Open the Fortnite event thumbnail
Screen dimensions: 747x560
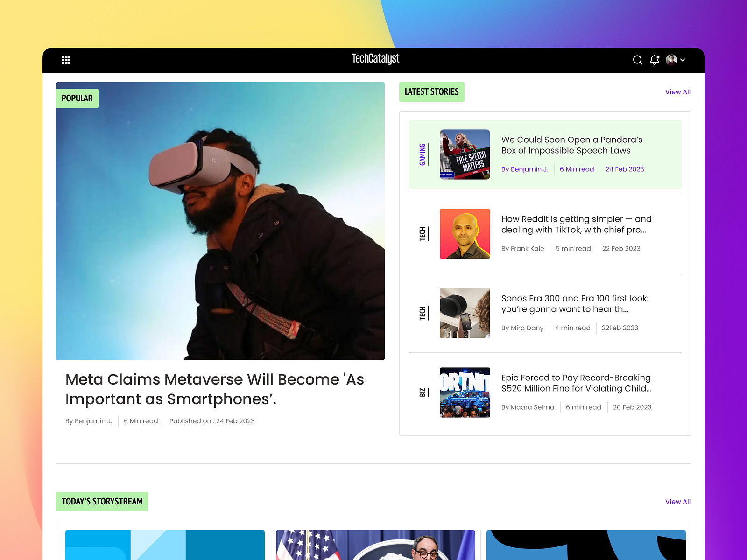[x=465, y=392]
